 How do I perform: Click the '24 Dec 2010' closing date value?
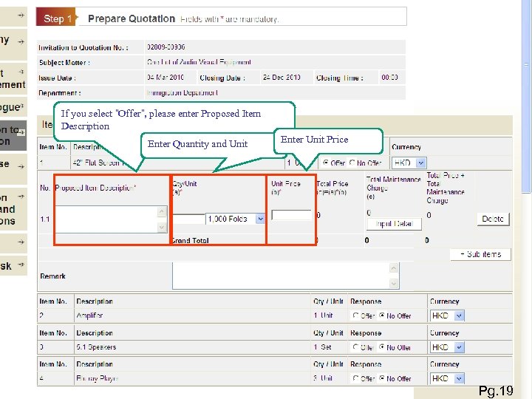[282, 78]
